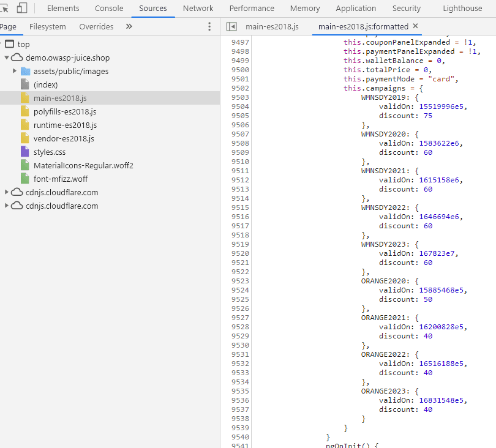This screenshot has height=448, width=496.
Task: Open polyfills-es2018.js file
Action: coord(65,111)
